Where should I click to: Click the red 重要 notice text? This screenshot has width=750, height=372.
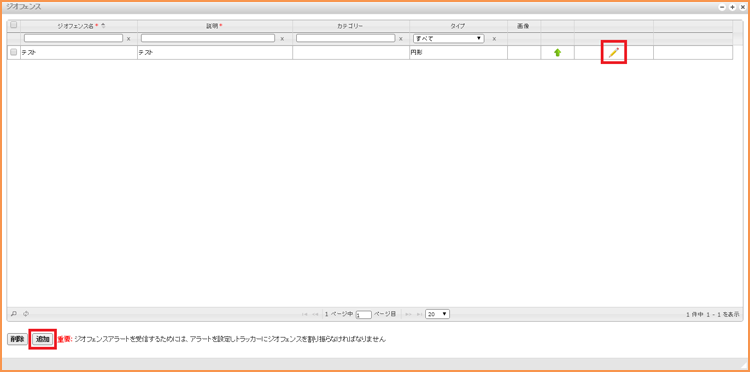65,339
